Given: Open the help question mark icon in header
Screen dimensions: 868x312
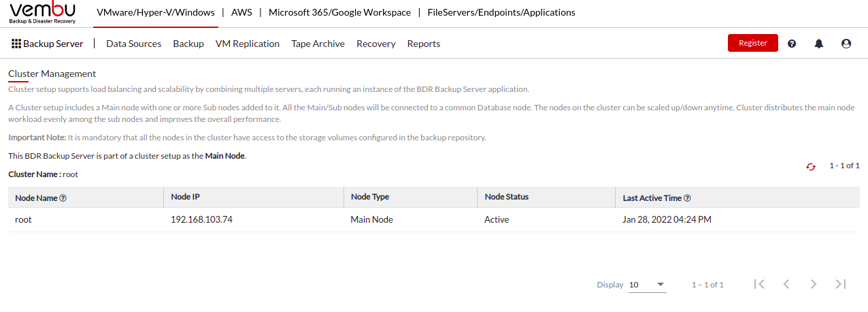Looking at the screenshot, I should [792, 44].
